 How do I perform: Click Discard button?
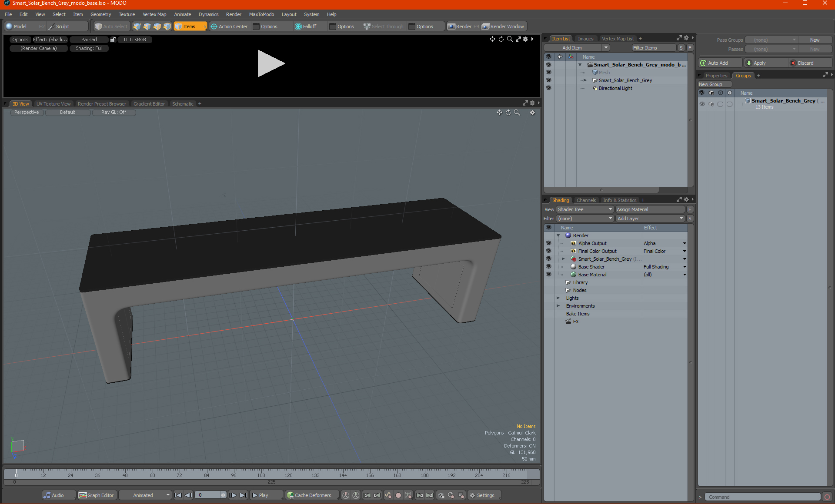[x=810, y=63]
